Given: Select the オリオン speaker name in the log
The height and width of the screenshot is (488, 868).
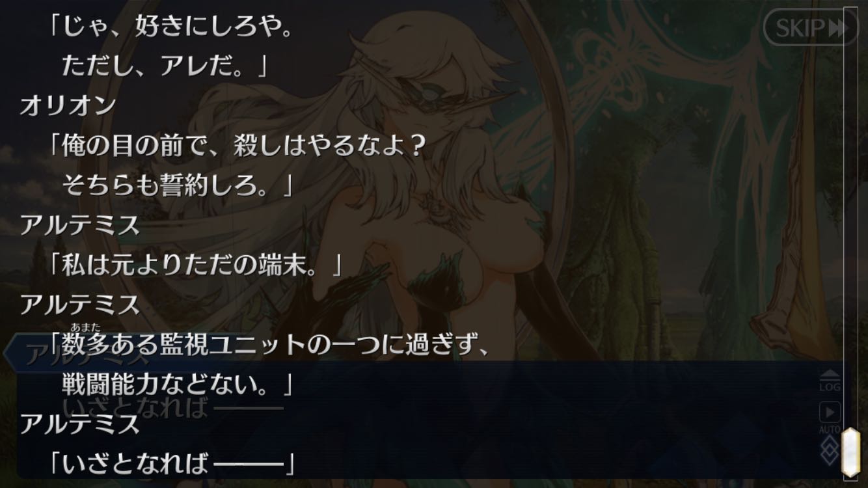Looking at the screenshot, I should click(x=68, y=106).
